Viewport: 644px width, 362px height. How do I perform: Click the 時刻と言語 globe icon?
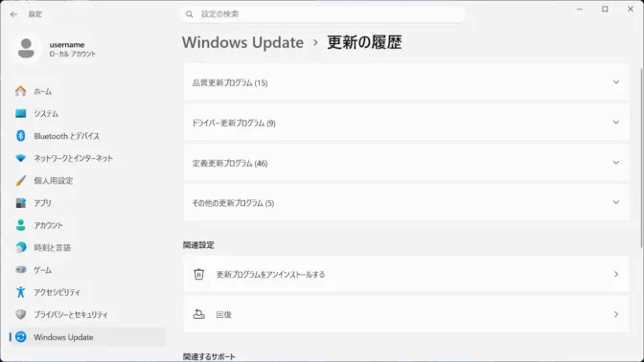[x=20, y=247]
